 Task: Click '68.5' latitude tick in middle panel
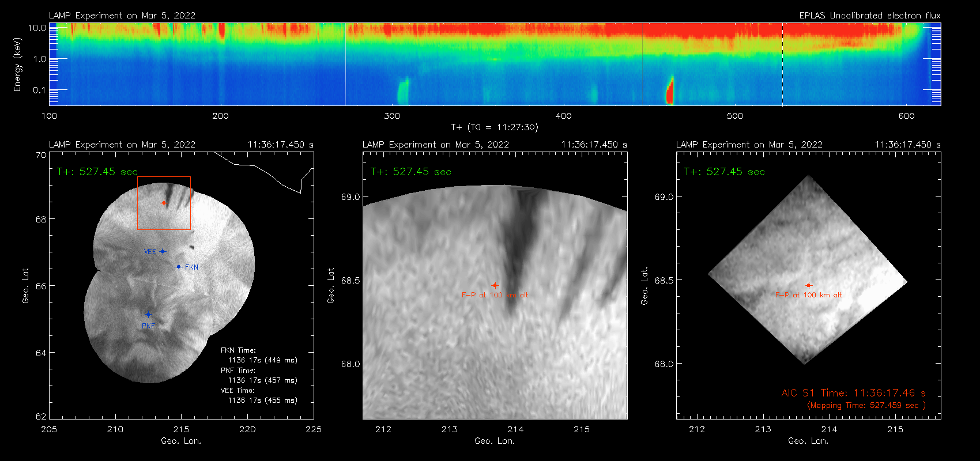click(x=350, y=281)
